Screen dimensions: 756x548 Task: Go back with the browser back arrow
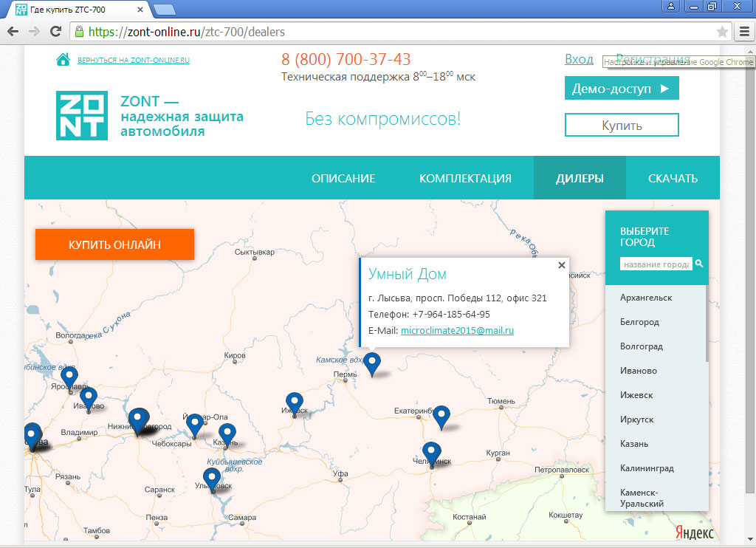13,32
